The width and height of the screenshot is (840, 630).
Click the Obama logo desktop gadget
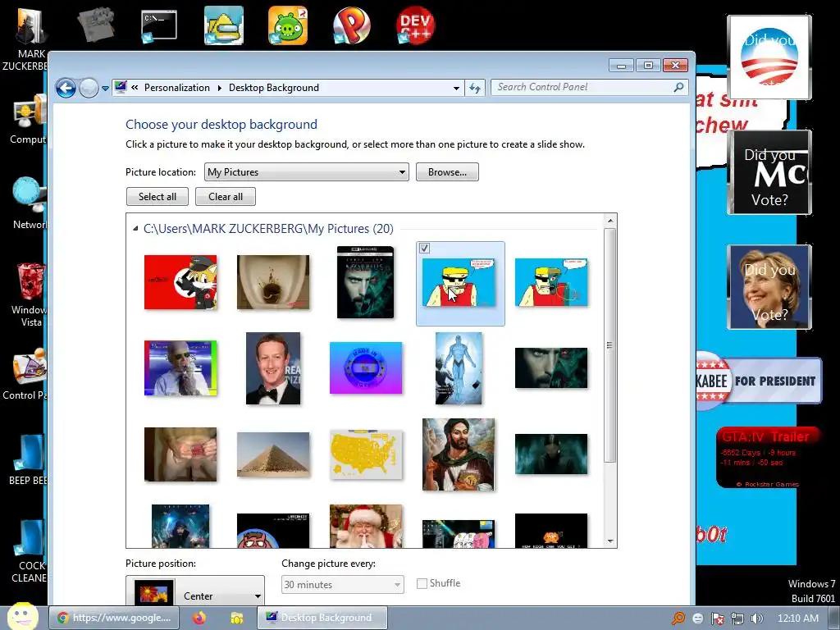tap(769, 57)
